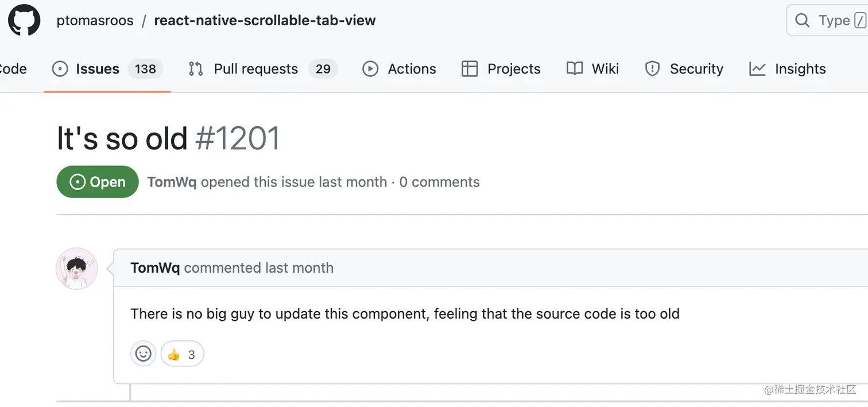This screenshot has height=407, width=868.
Task: Click the Actions play icon
Action: tap(370, 69)
